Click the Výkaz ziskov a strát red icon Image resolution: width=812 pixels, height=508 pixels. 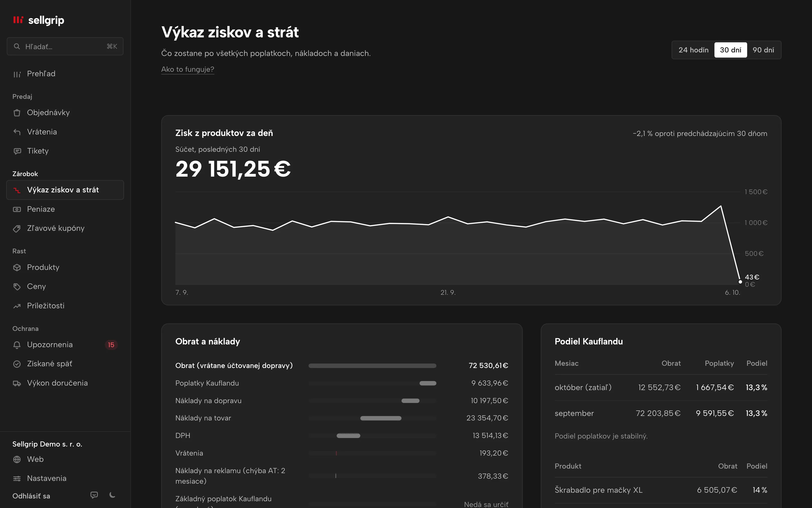coord(17,190)
